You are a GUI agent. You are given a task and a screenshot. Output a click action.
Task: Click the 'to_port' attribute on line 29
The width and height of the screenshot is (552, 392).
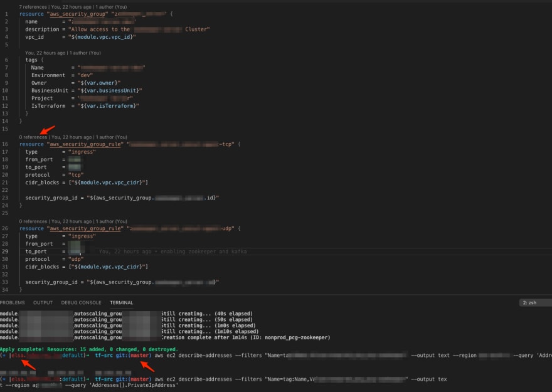point(36,252)
